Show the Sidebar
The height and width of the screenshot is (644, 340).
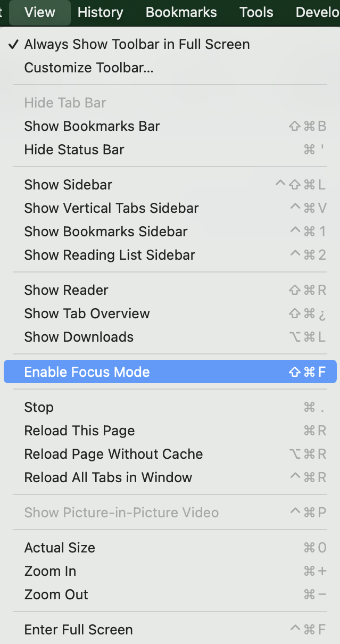[68, 185]
